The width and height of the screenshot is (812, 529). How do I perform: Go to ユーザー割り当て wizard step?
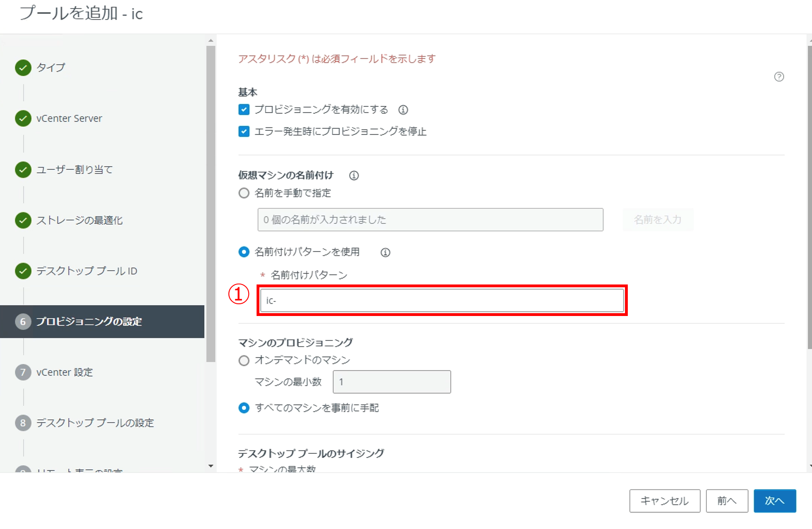tap(74, 170)
